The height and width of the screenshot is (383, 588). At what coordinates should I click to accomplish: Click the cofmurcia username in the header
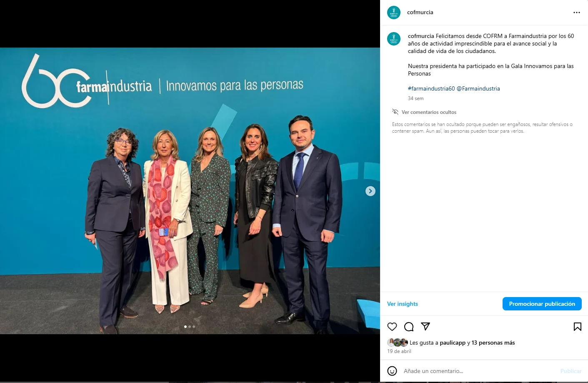pyautogui.click(x=420, y=13)
